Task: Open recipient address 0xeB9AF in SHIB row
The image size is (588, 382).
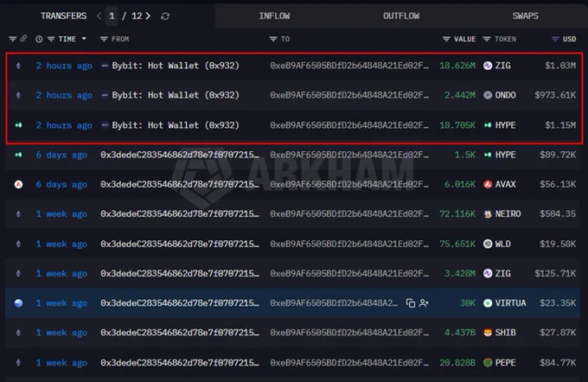Action: pos(349,333)
